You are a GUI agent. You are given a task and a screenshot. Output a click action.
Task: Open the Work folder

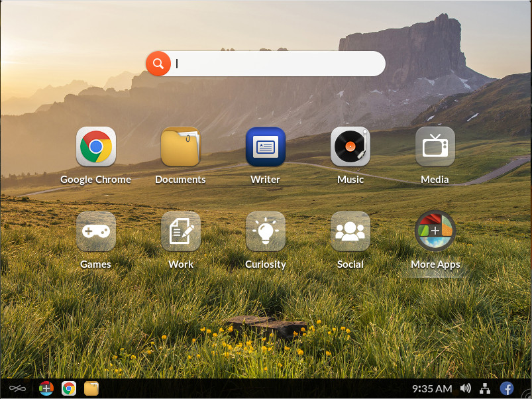coord(180,231)
